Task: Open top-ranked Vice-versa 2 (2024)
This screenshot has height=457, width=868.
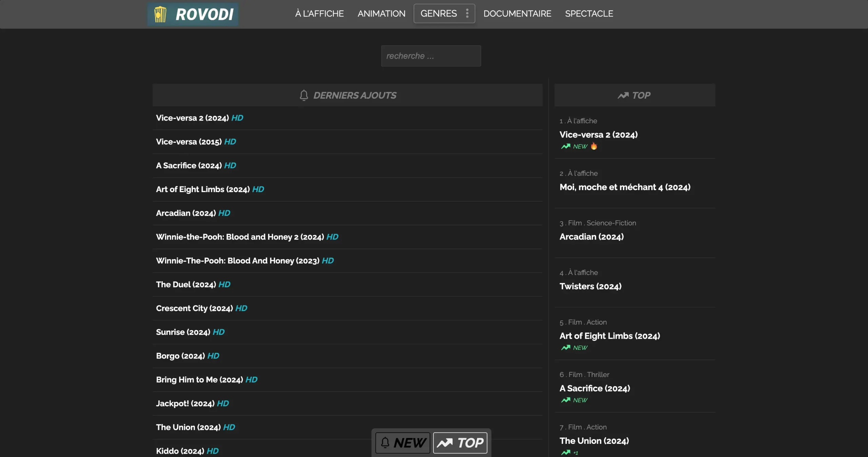Action: click(x=598, y=134)
